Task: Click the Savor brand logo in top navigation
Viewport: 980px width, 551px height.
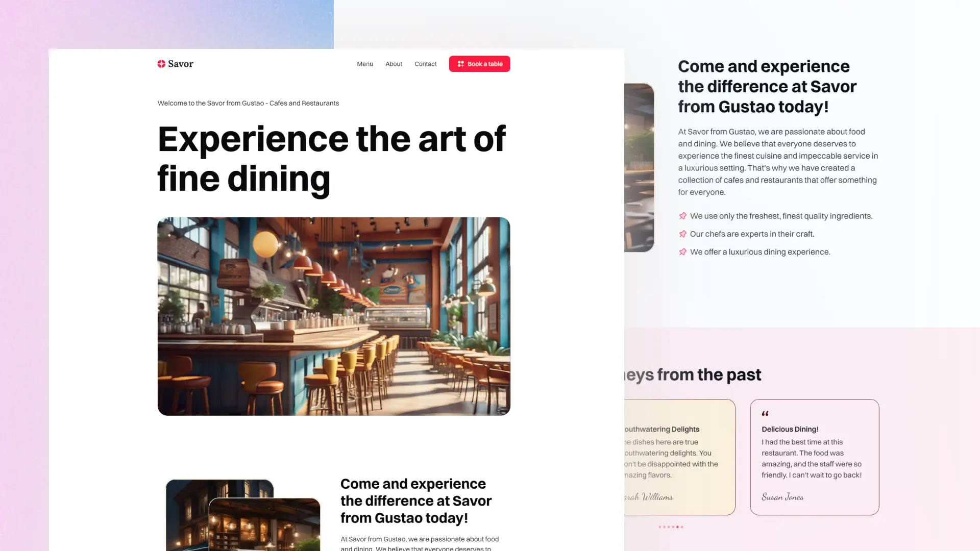Action: coord(175,64)
